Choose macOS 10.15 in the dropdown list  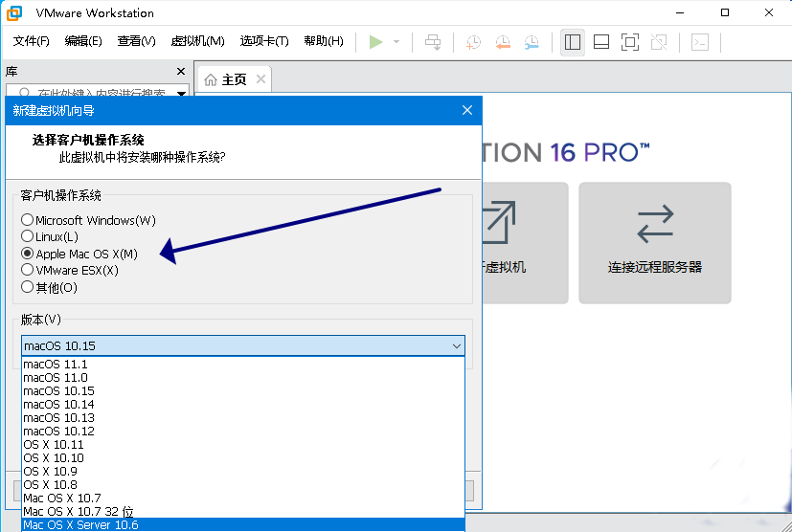tap(243, 390)
